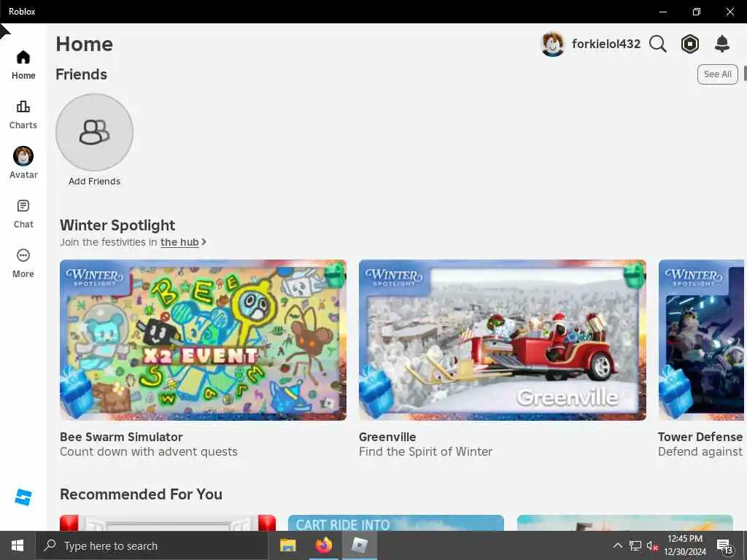Viewport: 747px width, 560px height.
Task: Open Tower Defense game thumbnail
Action: pos(701,340)
